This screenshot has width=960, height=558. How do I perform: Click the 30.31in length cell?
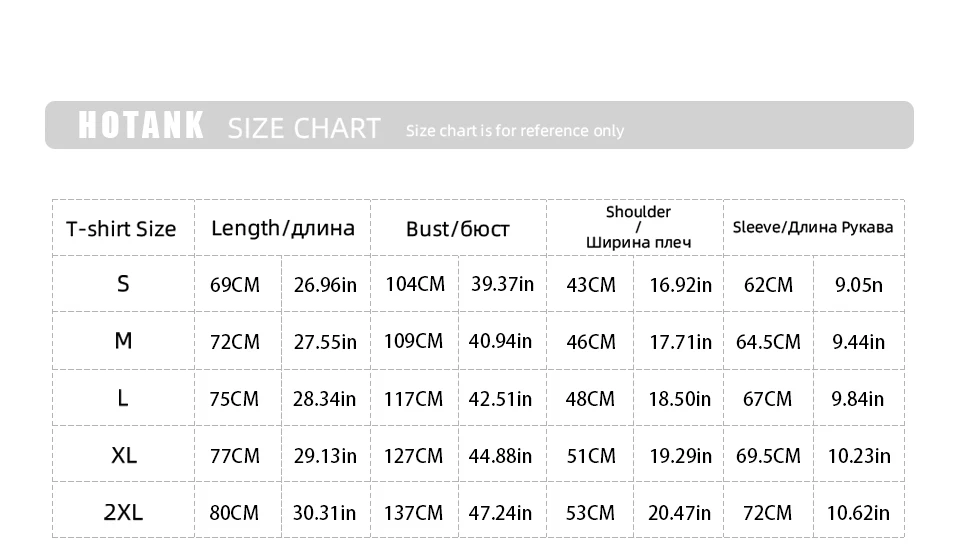324,513
